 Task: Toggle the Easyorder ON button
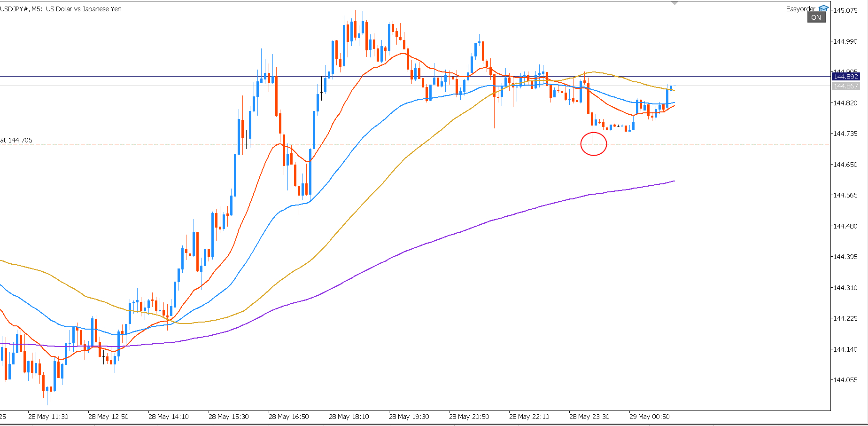[x=816, y=17]
